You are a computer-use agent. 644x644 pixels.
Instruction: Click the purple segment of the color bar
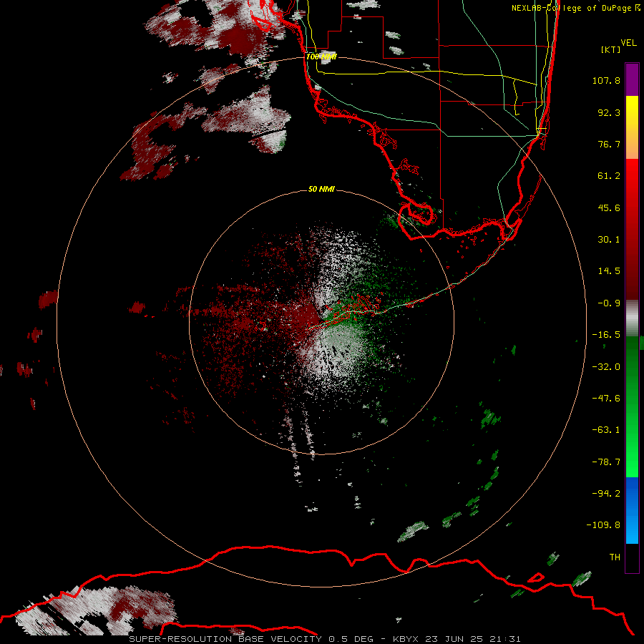pyautogui.click(x=632, y=80)
